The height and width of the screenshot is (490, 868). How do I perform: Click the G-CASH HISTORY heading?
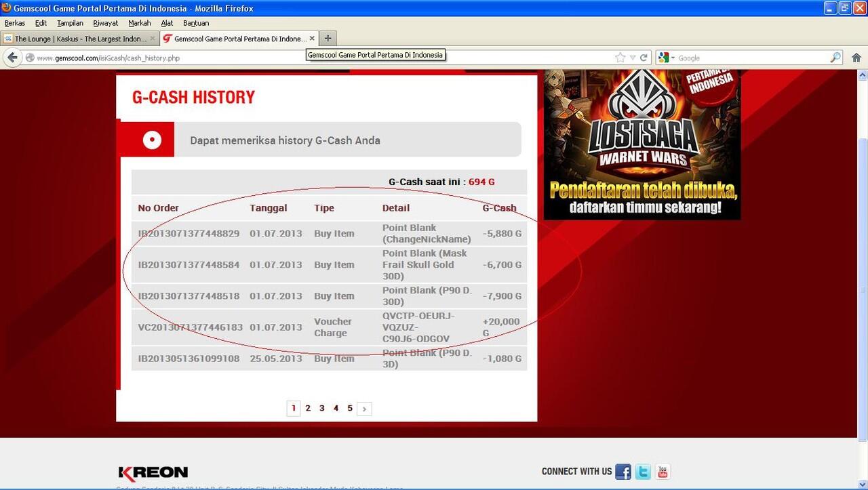(193, 98)
